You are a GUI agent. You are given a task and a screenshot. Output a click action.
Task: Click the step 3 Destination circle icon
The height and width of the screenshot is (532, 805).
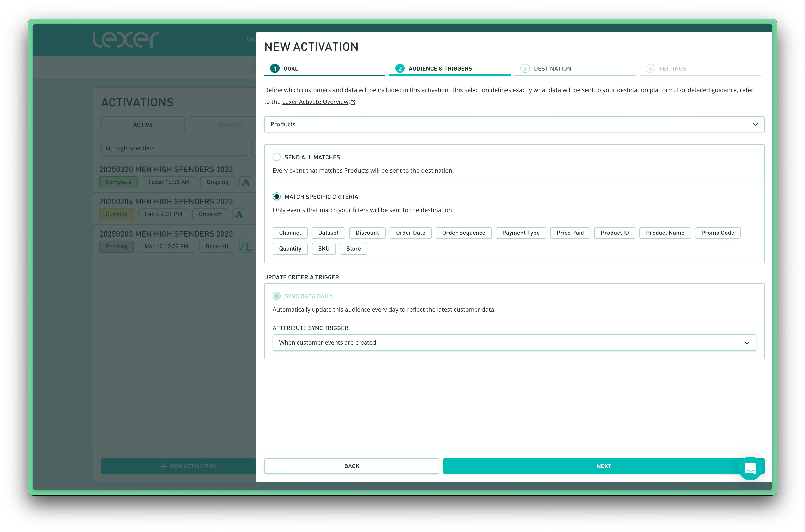[x=525, y=68]
